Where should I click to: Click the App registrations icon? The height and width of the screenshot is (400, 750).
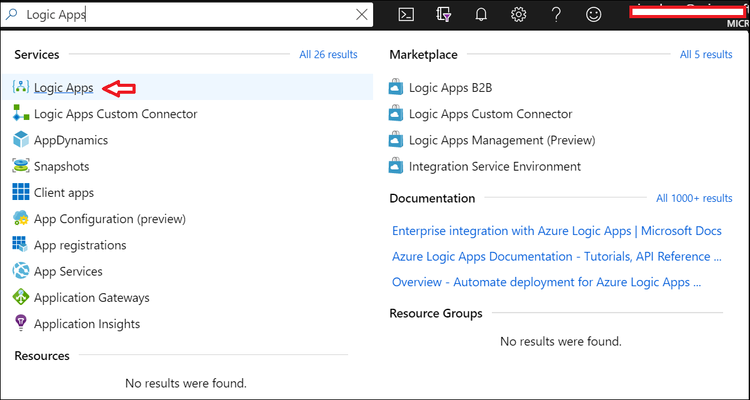[x=21, y=245]
